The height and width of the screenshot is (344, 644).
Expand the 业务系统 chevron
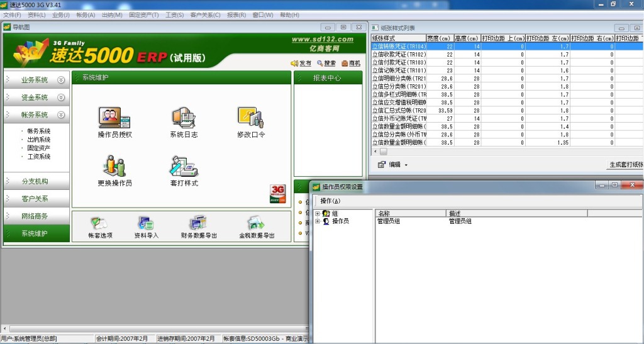click(x=61, y=80)
